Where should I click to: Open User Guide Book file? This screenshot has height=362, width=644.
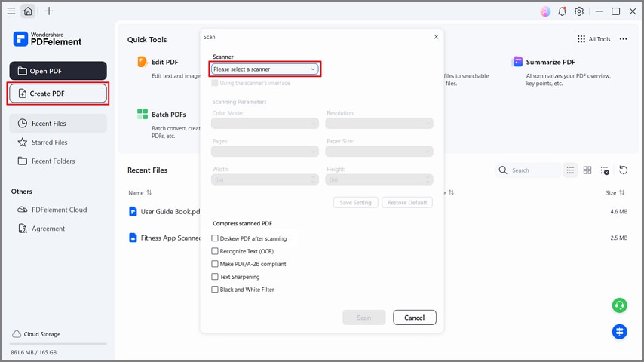point(170,212)
